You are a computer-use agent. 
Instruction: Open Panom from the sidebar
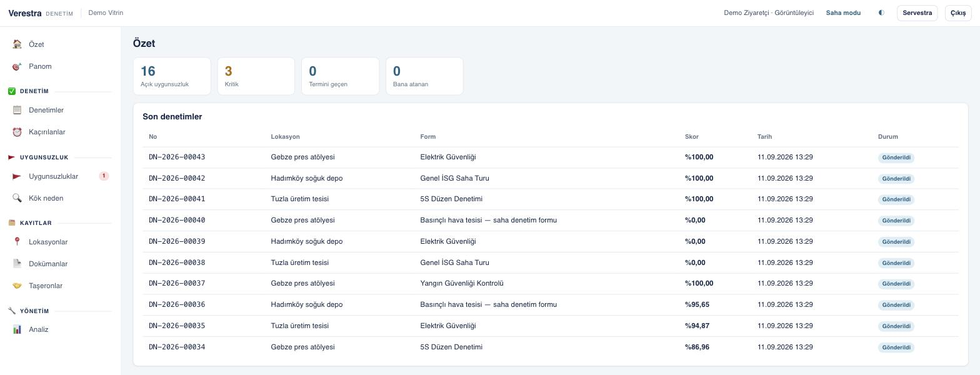[x=60, y=66]
